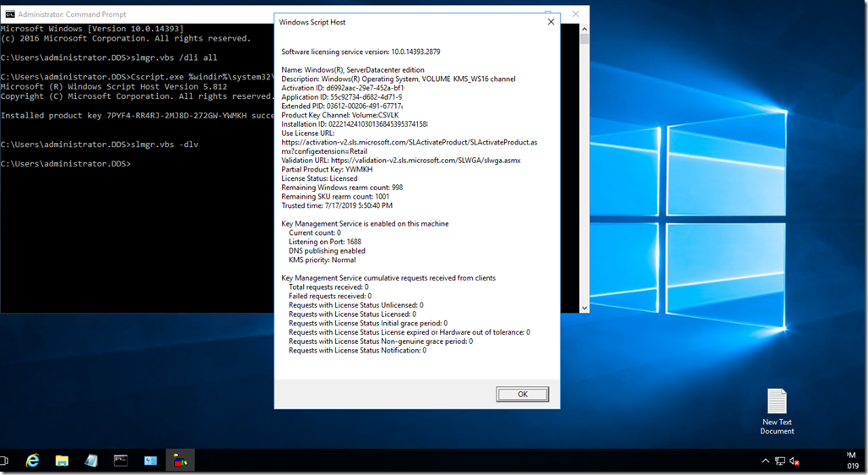Close the Administrator Command Prompt window
868x475 pixels.
[x=577, y=14]
